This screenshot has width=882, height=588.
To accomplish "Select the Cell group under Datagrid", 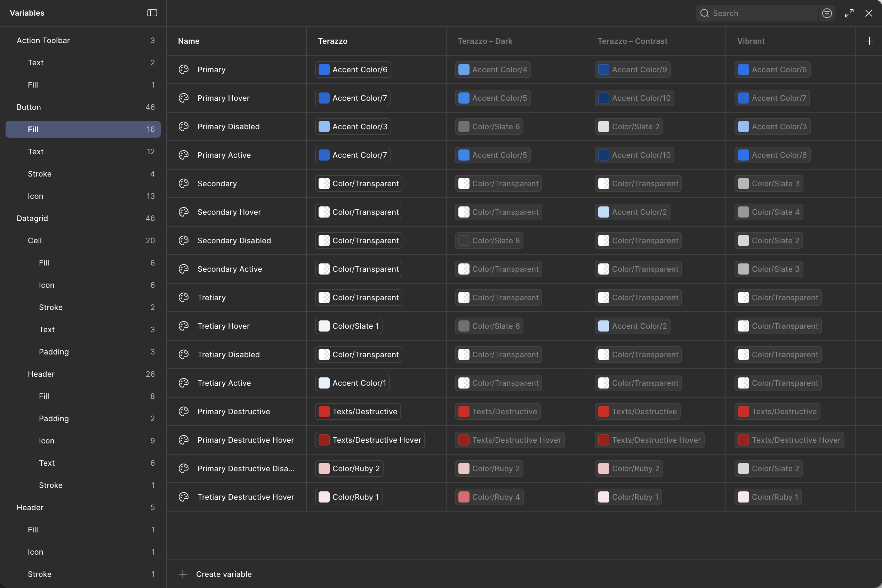I will pos(83,241).
